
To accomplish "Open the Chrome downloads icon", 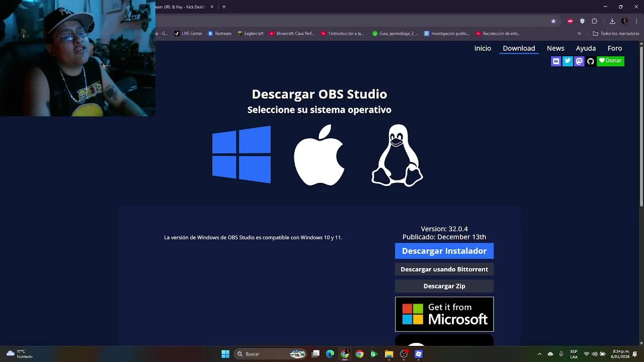I will [x=612, y=21].
